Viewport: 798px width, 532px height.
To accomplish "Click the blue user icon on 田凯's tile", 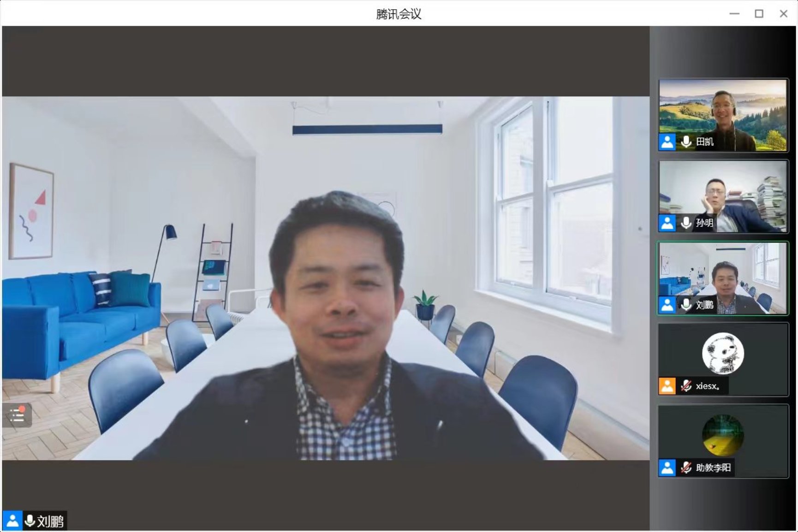I will 667,142.
